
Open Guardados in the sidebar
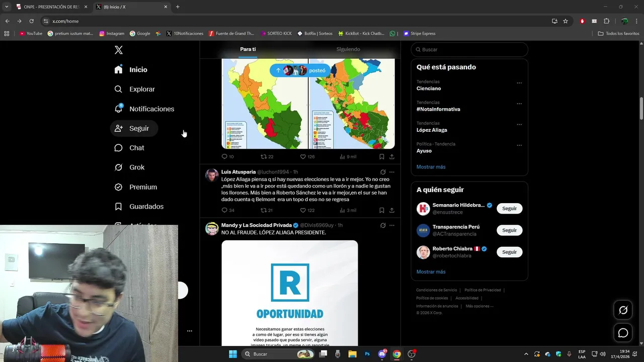coord(139,207)
